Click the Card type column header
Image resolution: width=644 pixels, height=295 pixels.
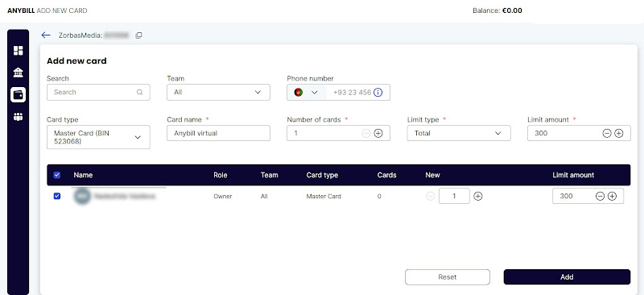322,175
